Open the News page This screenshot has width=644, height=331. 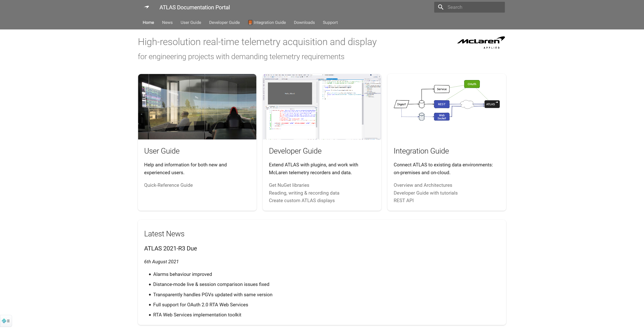click(x=167, y=22)
